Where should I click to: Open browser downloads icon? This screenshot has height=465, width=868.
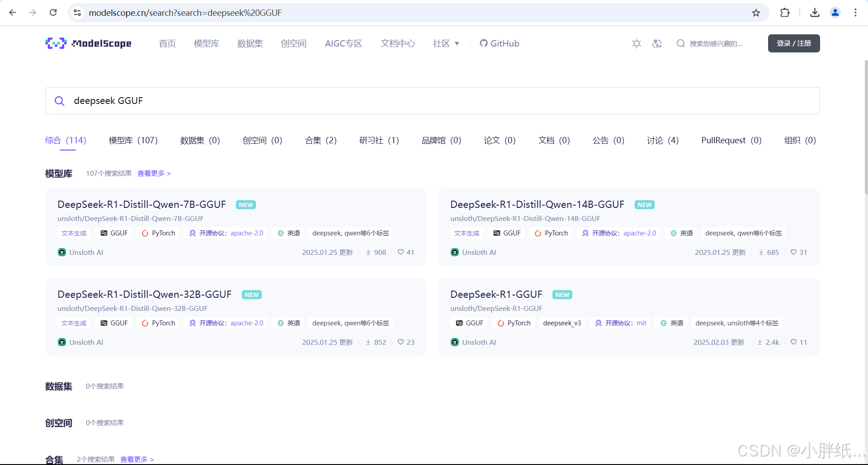(815, 13)
